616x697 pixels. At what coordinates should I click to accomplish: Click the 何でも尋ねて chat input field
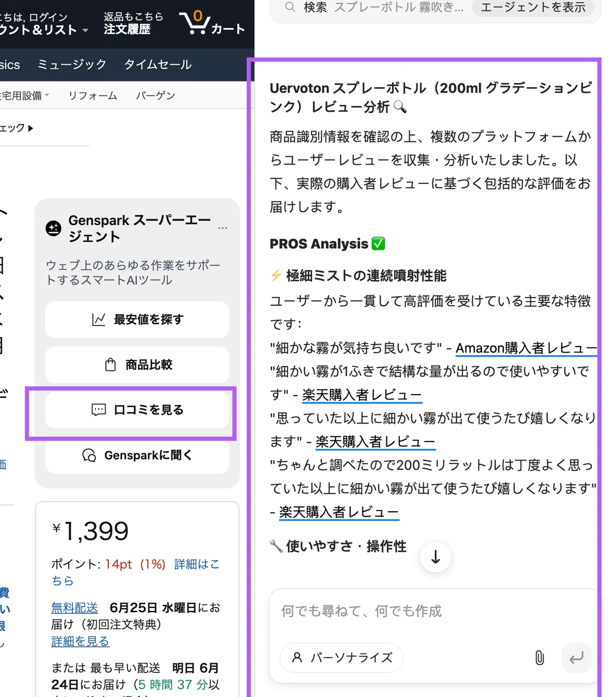coord(434,611)
